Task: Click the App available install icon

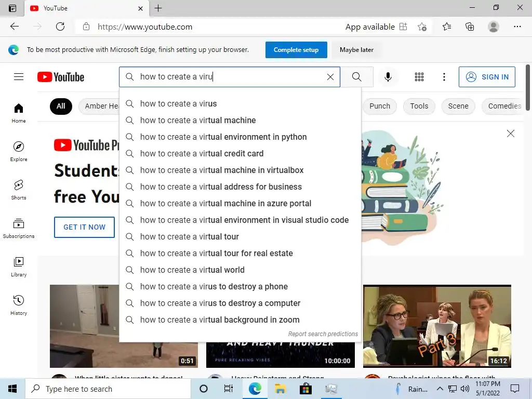Action: pos(403,26)
